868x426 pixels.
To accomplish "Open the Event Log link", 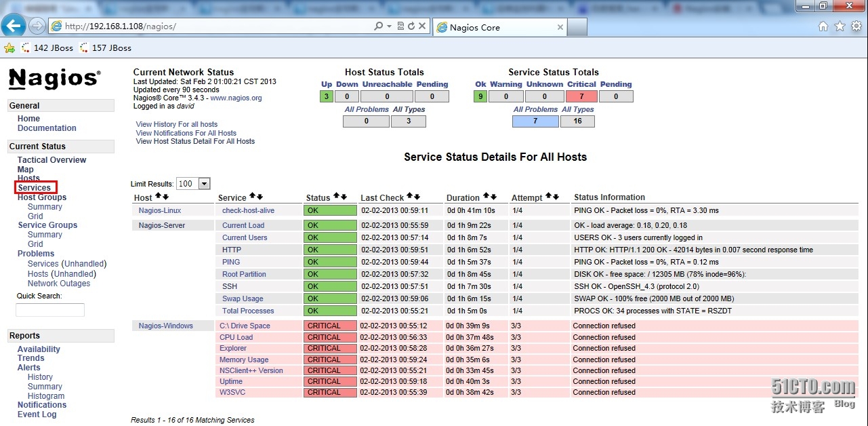I will (x=37, y=414).
